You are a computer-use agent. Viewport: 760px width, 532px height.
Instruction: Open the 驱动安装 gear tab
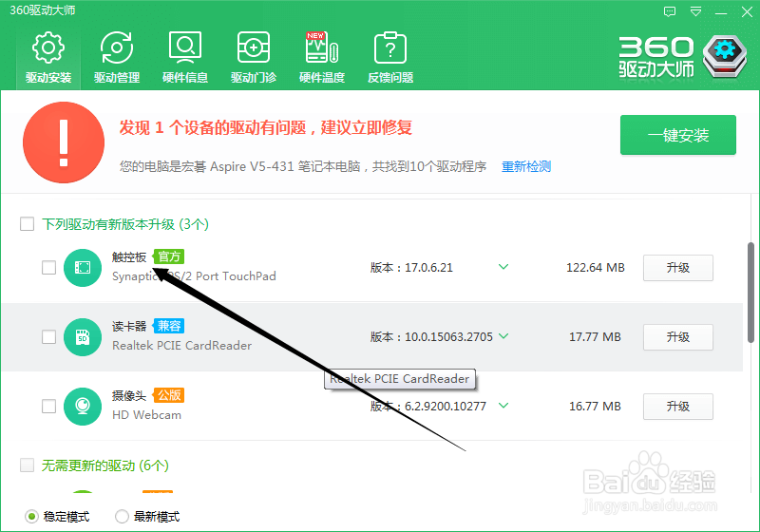tap(48, 58)
